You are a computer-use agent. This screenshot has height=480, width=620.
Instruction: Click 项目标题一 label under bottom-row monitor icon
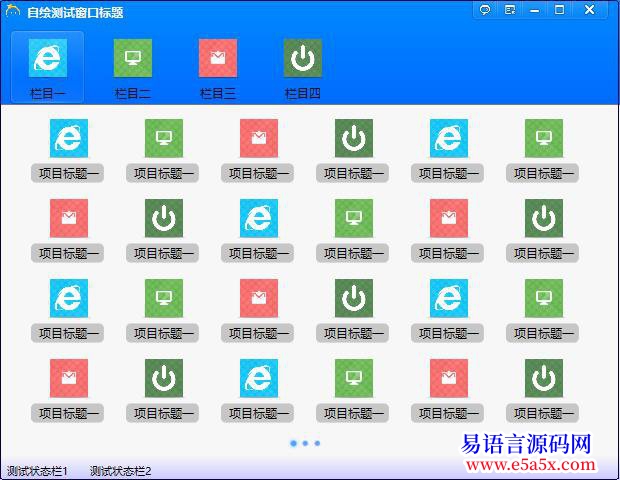click(352, 413)
